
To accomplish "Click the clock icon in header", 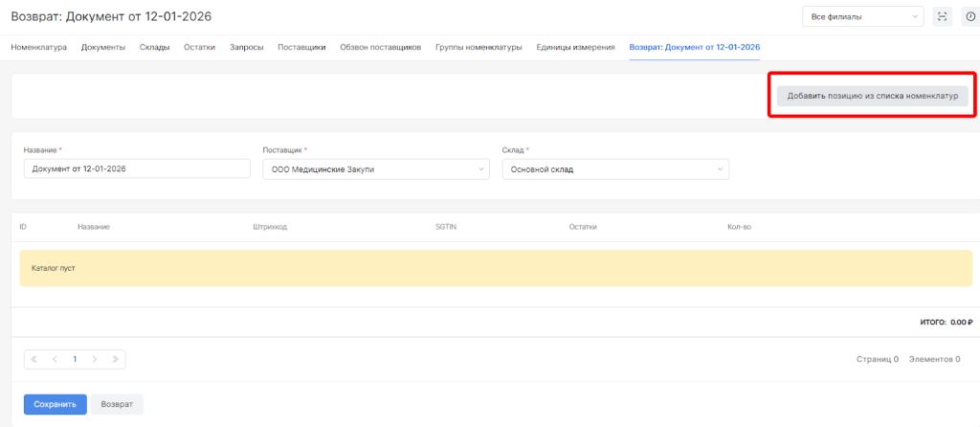I will [x=970, y=16].
